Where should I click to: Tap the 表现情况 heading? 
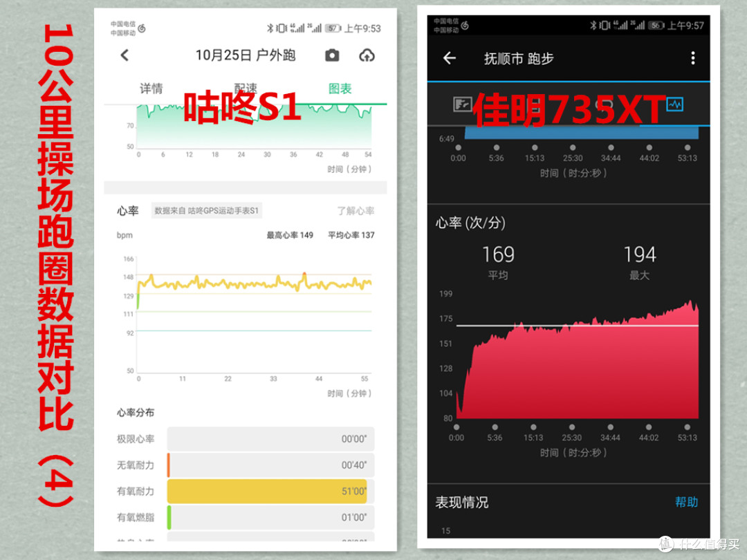[x=461, y=503]
